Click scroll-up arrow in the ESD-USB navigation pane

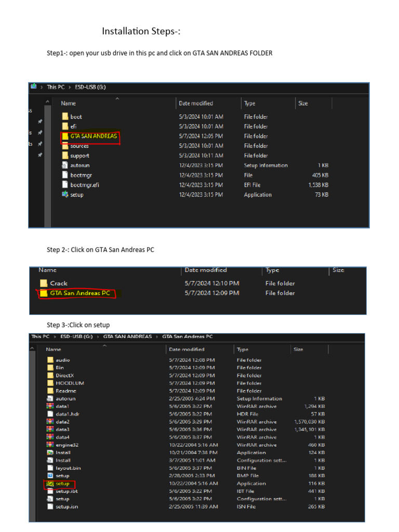(x=47, y=101)
